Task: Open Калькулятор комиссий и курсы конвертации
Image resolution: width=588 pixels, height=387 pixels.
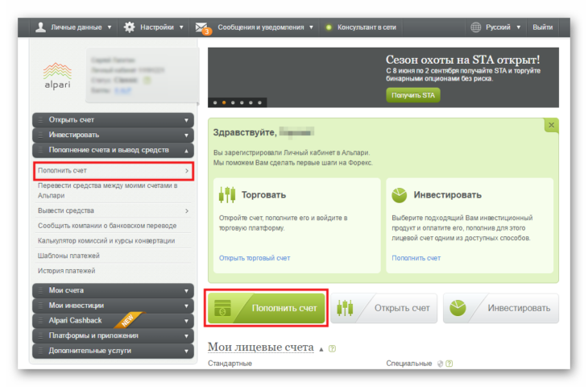Action: tap(114, 240)
